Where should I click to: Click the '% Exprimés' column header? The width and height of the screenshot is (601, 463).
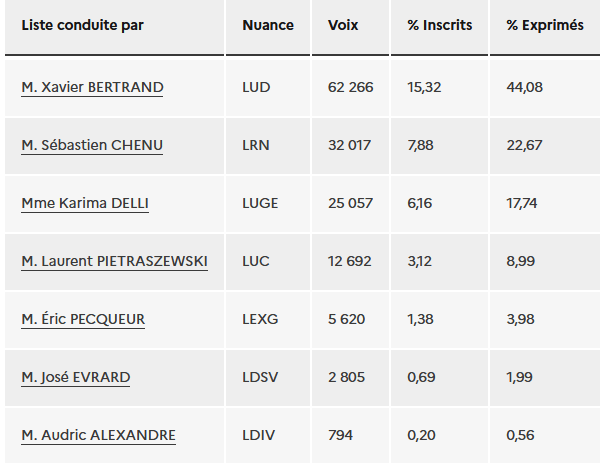click(545, 27)
